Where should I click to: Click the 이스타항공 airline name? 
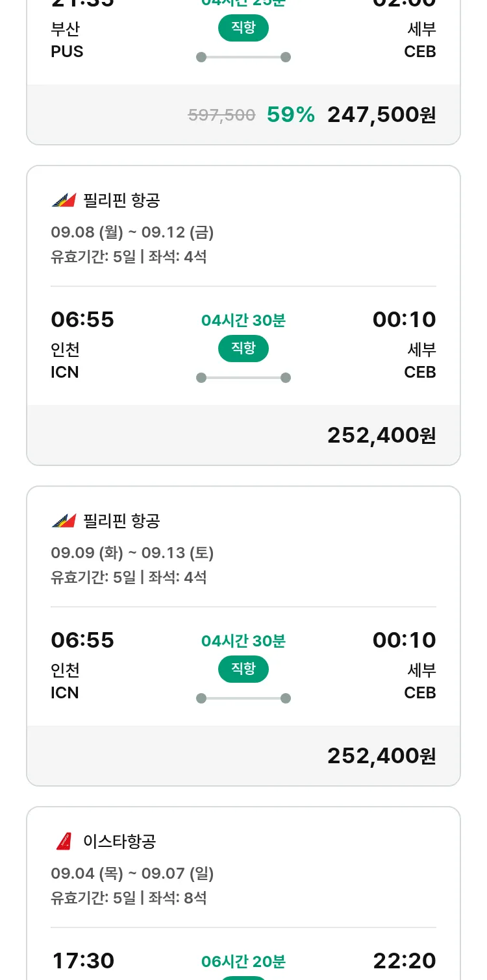pos(119,842)
